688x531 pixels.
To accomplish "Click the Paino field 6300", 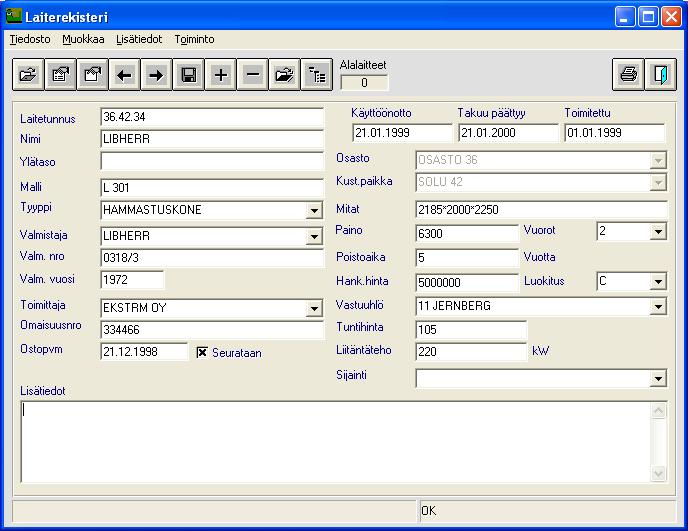I will (x=467, y=233).
